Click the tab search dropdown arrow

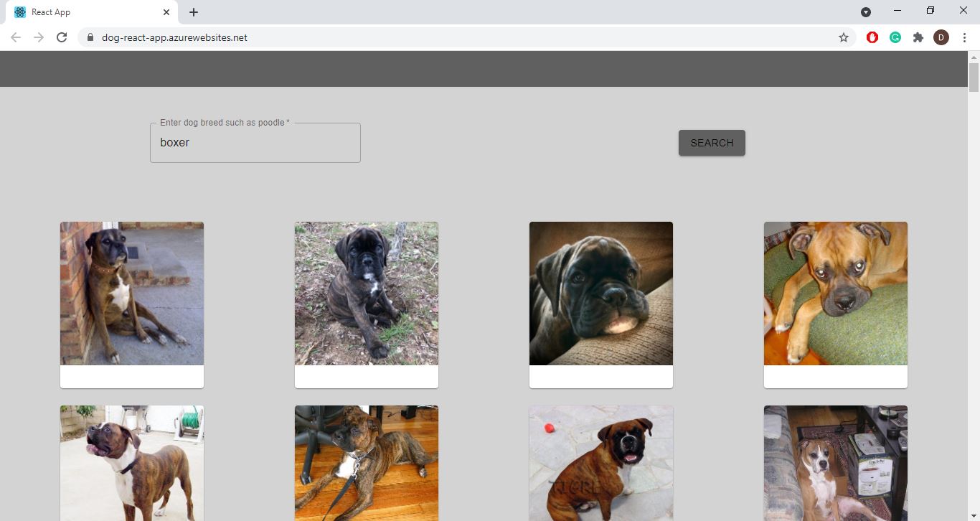click(x=866, y=12)
